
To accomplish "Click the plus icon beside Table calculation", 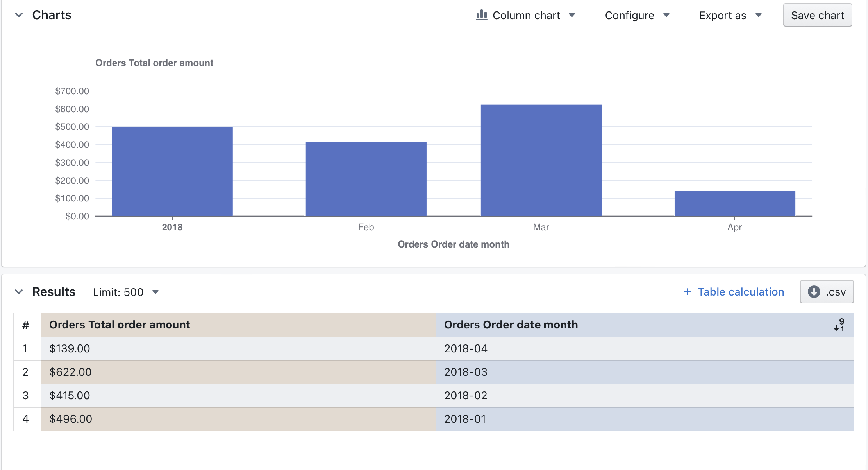I will click(688, 292).
